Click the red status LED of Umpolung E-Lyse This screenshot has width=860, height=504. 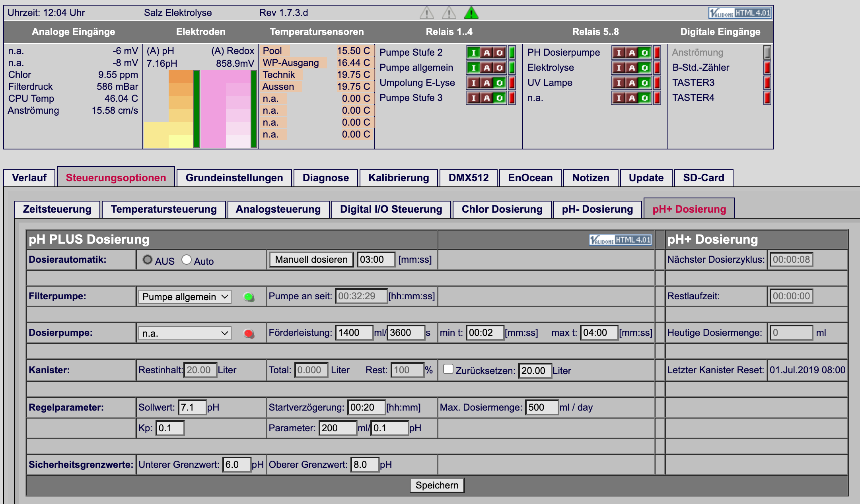pyautogui.click(x=512, y=83)
